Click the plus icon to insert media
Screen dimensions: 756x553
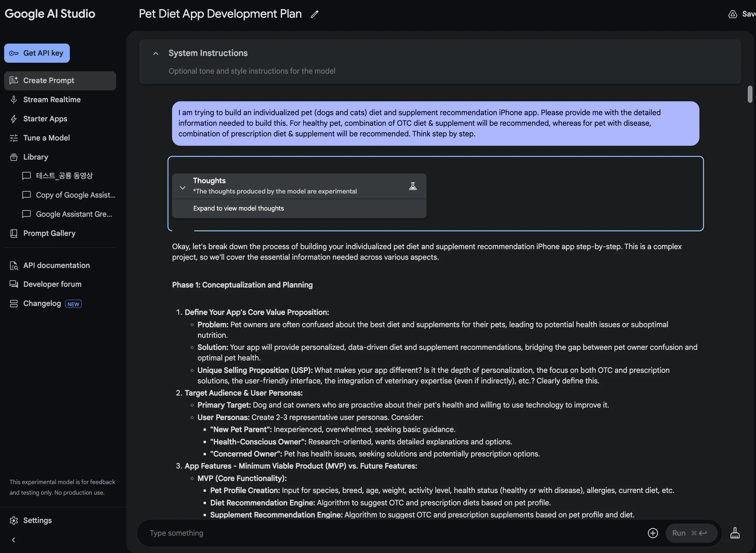pyautogui.click(x=653, y=533)
